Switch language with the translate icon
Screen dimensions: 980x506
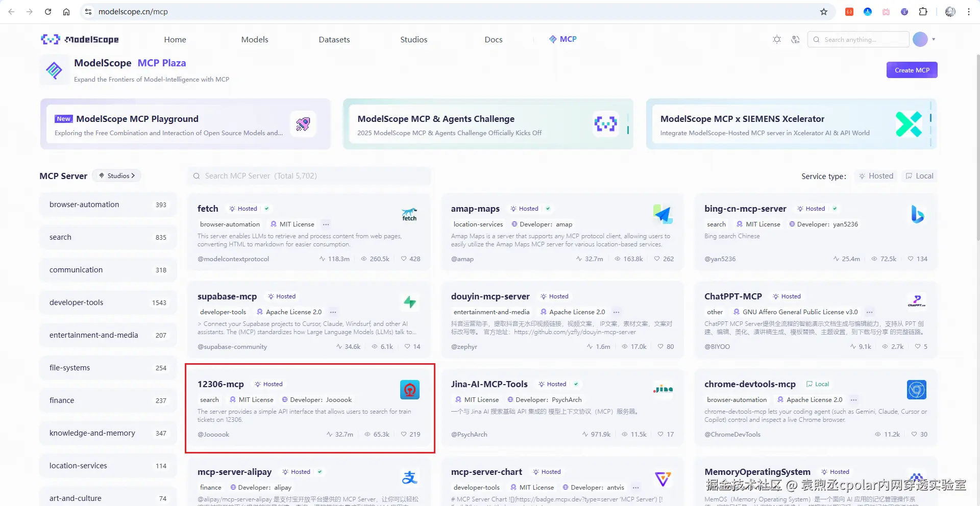coord(795,39)
